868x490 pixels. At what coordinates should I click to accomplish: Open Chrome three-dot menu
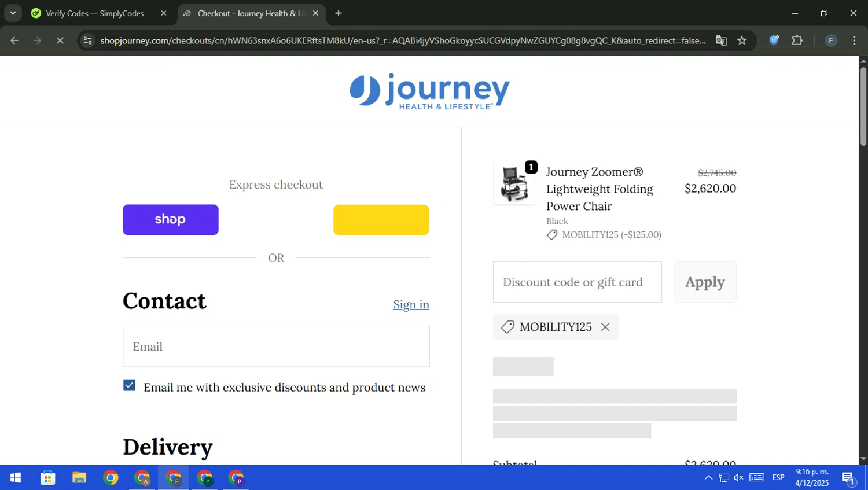pos(854,40)
